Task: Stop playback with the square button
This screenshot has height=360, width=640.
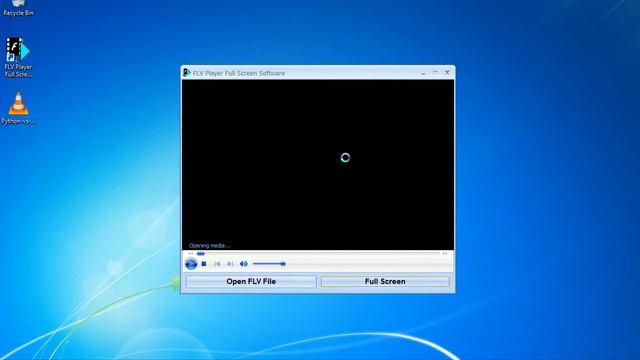Action: coord(204,264)
